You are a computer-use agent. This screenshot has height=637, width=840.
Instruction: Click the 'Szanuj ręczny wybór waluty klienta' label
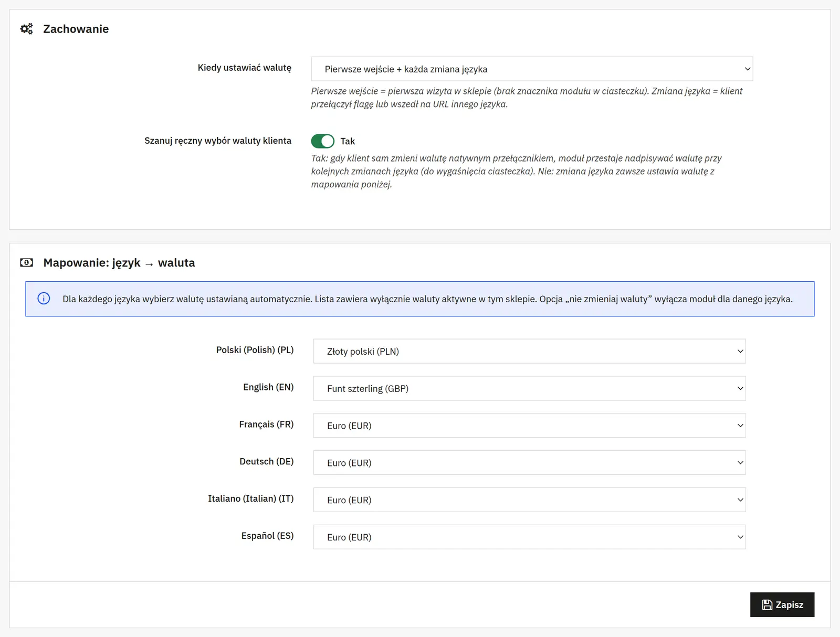pyautogui.click(x=218, y=141)
